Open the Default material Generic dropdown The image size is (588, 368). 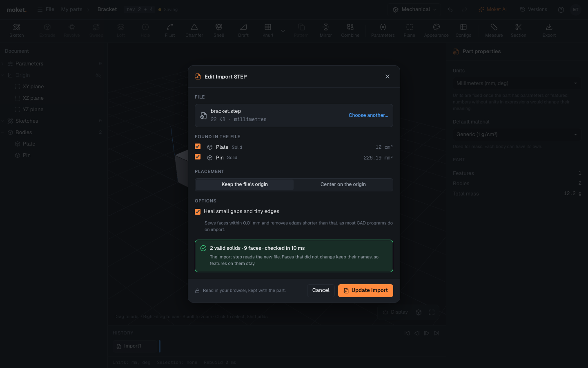(x=517, y=135)
